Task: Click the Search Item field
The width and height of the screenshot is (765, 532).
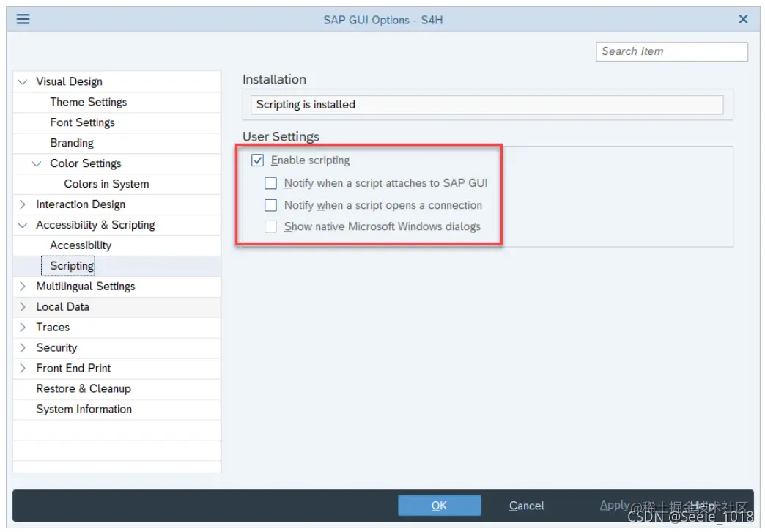Action: pyautogui.click(x=671, y=51)
